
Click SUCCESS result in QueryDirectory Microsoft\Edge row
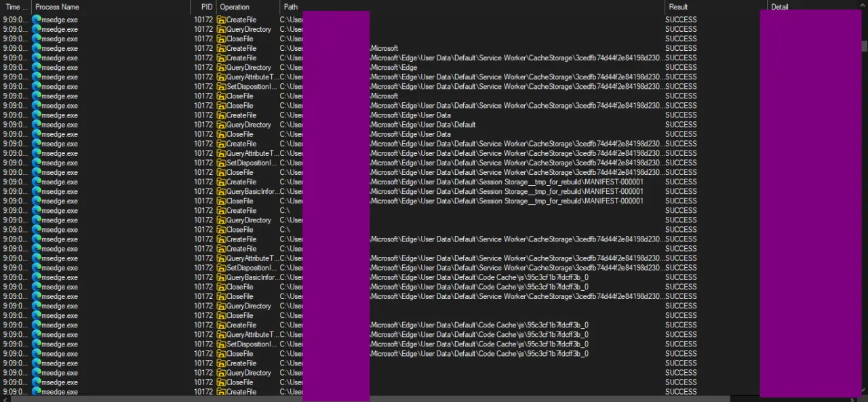[681, 68]
